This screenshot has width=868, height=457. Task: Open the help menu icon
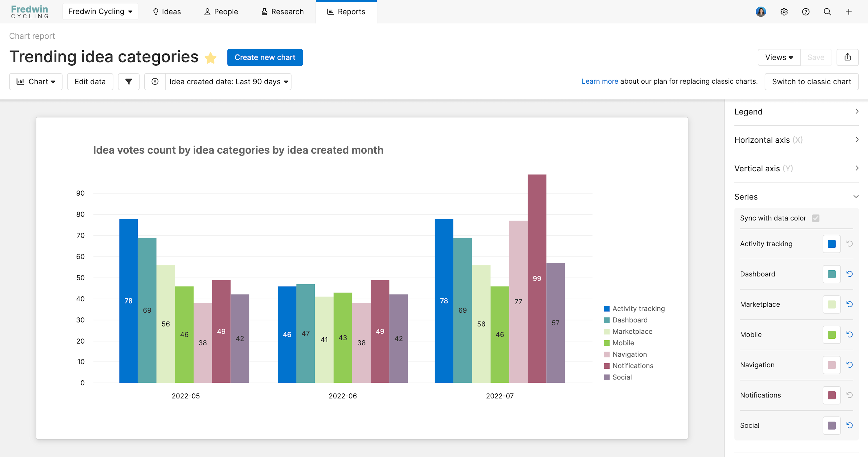pos(806,12)
